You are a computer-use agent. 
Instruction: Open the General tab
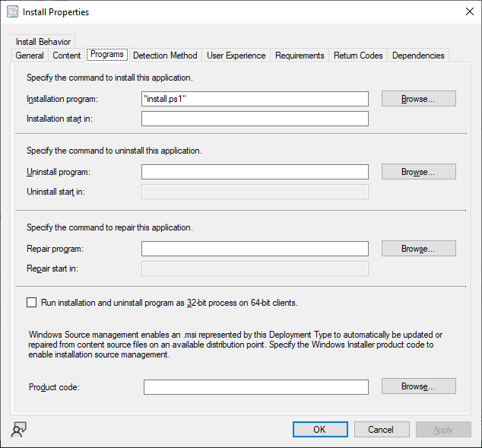tap(30, 56)
